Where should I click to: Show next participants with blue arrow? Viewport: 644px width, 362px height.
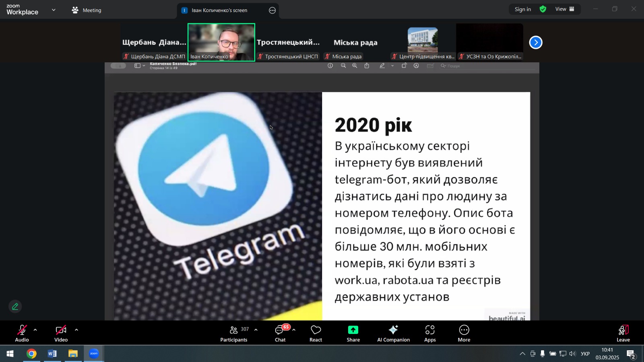click(536, 43)
